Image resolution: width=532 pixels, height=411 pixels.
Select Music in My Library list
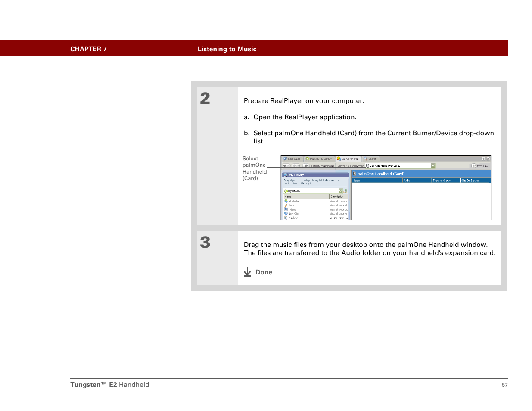[290, 205]
